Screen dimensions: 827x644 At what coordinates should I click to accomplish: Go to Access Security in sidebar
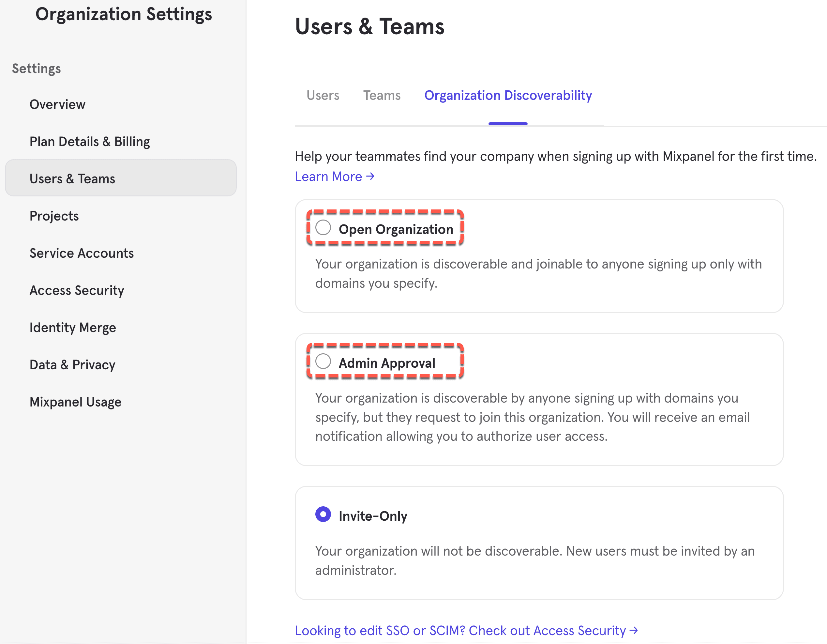tap(77, 291)
